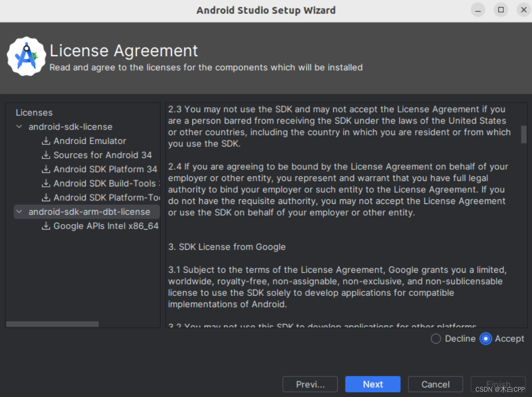This screenshot has height=397, width=532.
Task: Click the section 2.3 paragraph text
Action: click(x=339, y=126)
